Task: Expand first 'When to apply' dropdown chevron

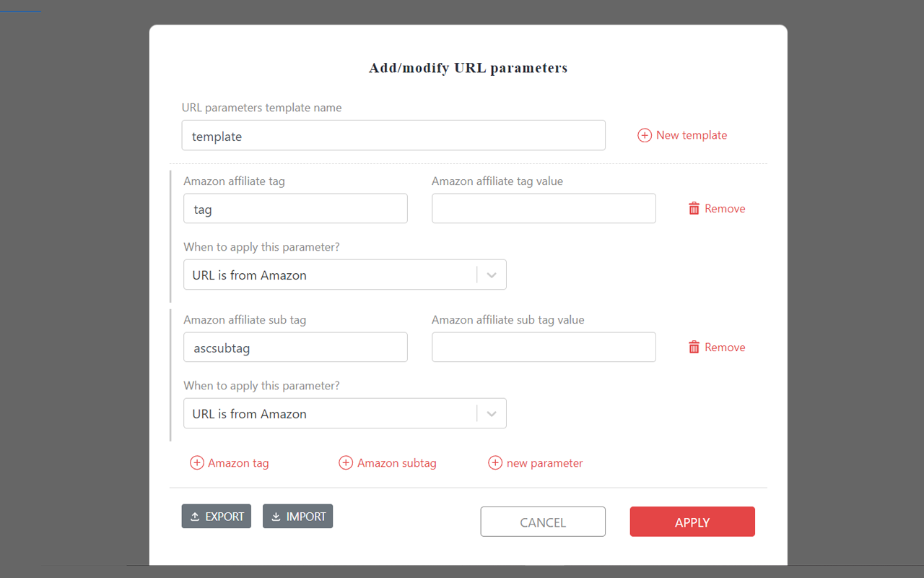Action: point(492,275)
